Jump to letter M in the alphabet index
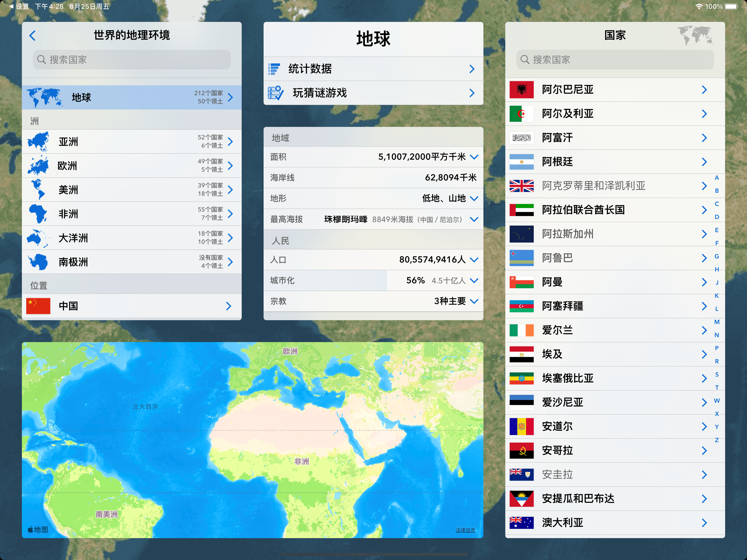 point(717,322)
